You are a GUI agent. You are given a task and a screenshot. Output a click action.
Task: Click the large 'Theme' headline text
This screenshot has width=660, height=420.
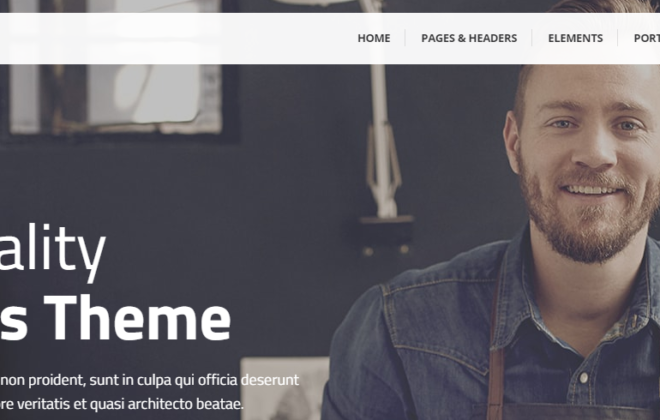point(137,318)
